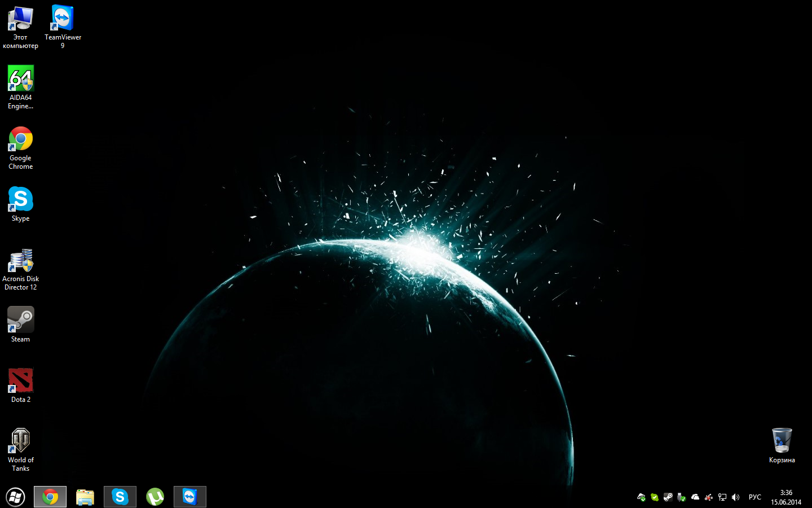
Task: Select the Dota 2 desktop shortcut
Action: (x=21, y=385)
